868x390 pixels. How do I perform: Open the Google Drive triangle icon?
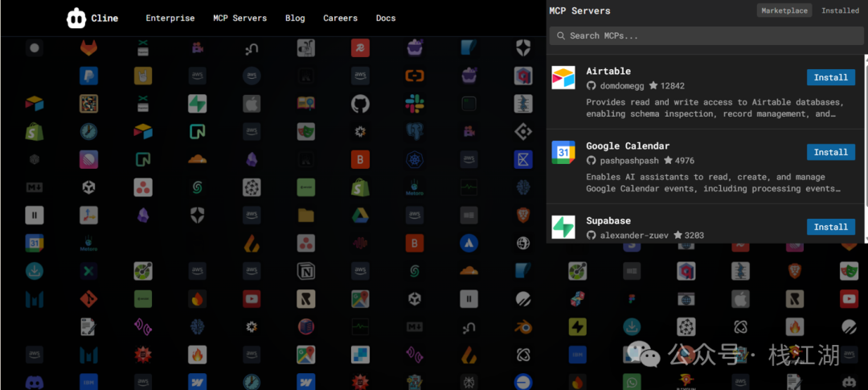(x=360, y=215)
